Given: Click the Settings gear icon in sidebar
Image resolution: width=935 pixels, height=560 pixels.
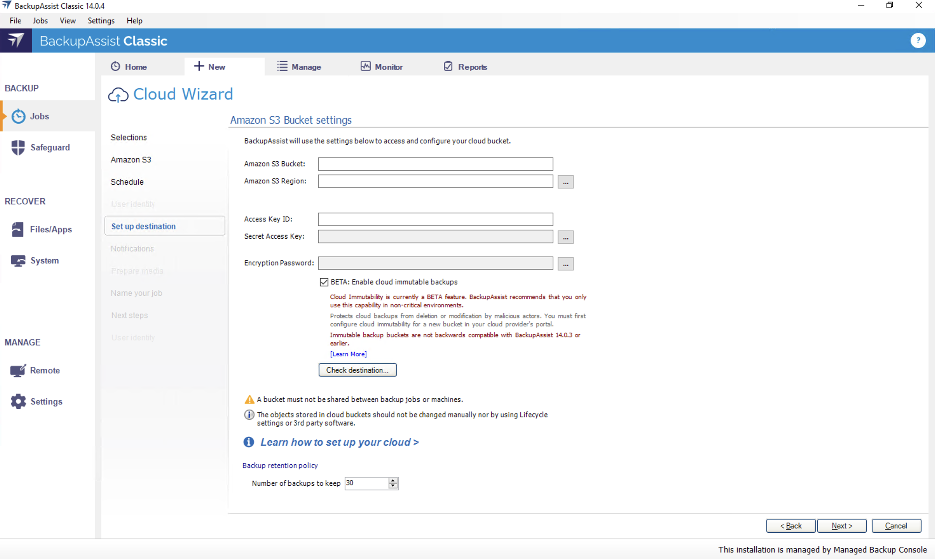Looking at the screenshot, I should click(x=18, y=401).
